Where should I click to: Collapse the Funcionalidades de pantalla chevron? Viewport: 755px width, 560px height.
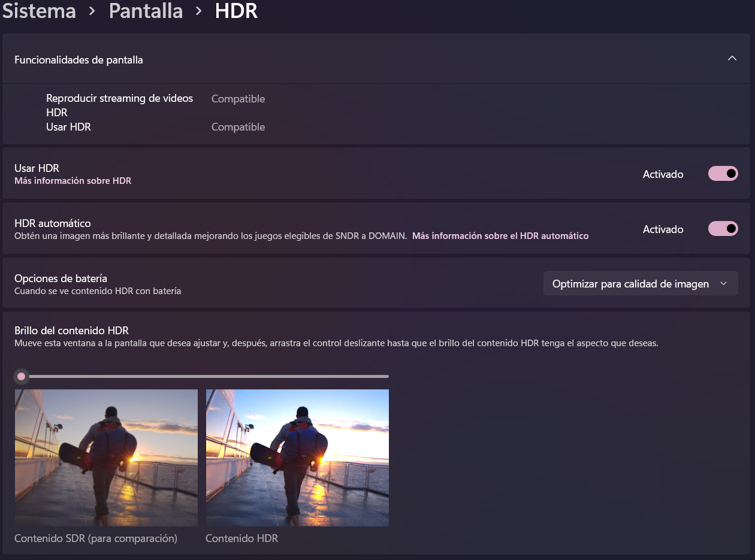click(732, 59)
